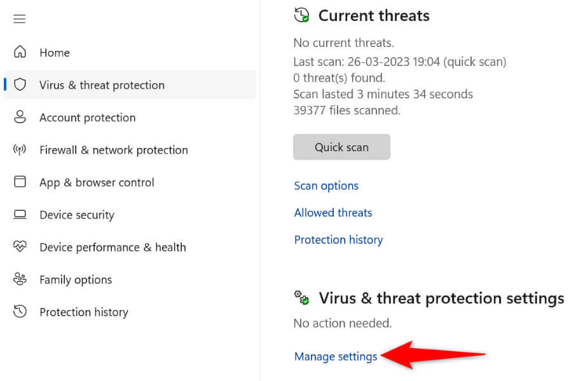Open Account protection section
Image resolution: width=588 pixels, height=381 pixels.
[x=87, y=117]
